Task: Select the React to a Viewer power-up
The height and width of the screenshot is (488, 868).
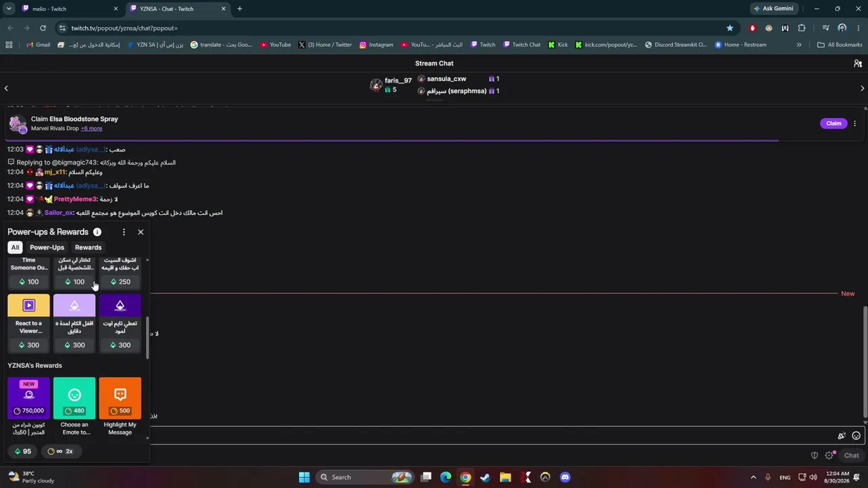Action: 28,323
